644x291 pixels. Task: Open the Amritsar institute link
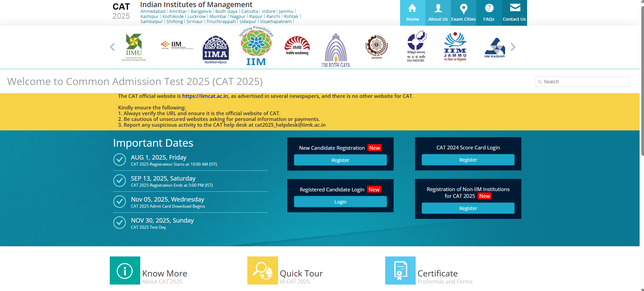tap(178, 12)
